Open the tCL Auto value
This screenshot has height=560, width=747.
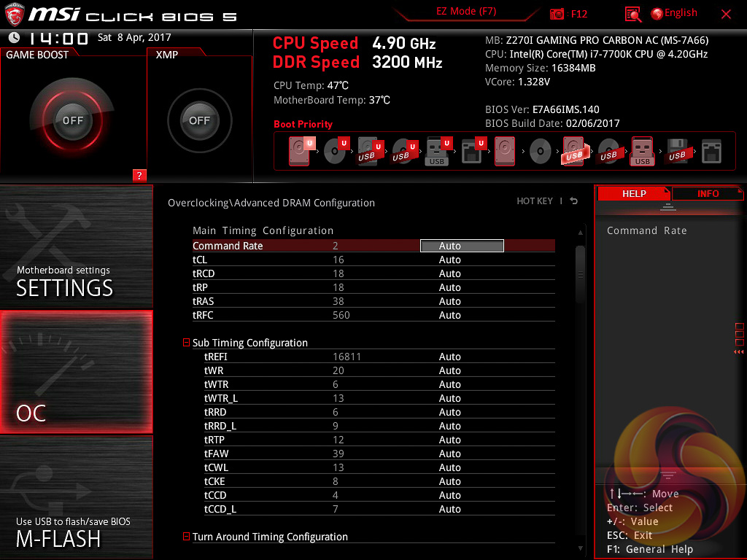coord(449,260)
